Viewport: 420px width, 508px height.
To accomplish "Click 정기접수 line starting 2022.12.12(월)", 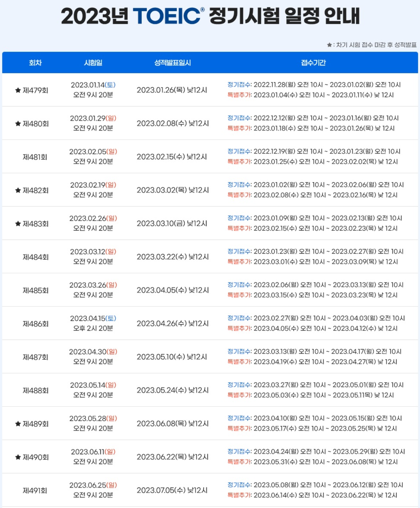I will click(x=313, y=118).
